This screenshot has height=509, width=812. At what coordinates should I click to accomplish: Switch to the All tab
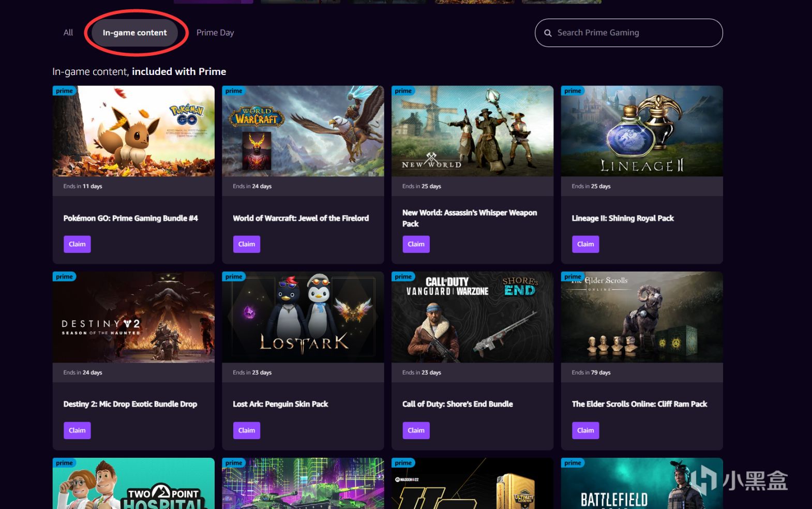pyautogui.click(x=68, y=33)
